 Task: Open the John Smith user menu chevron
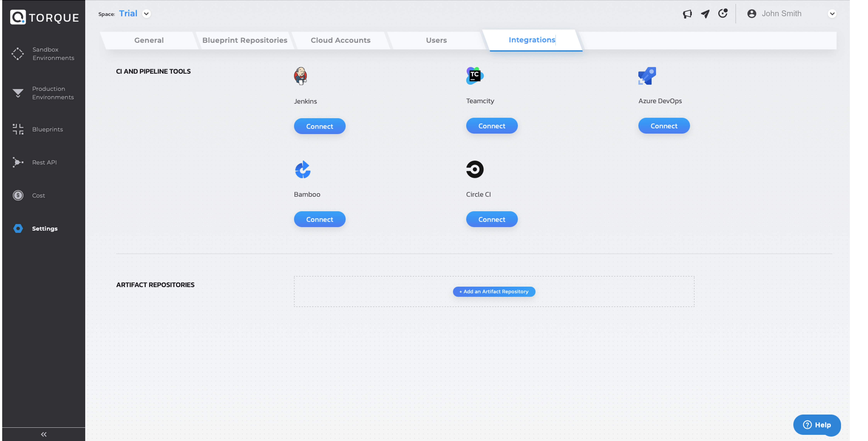832,14
